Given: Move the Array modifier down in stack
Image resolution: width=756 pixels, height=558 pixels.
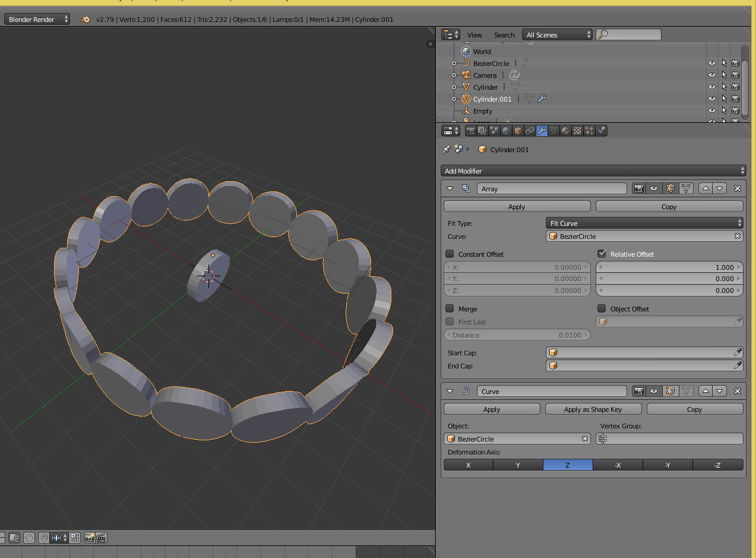Looking at the screenshot, I should tap(720, 188).
